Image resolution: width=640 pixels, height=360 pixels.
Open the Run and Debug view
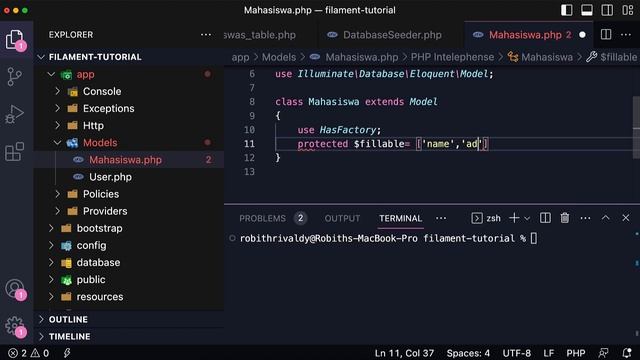coord(15,114)
